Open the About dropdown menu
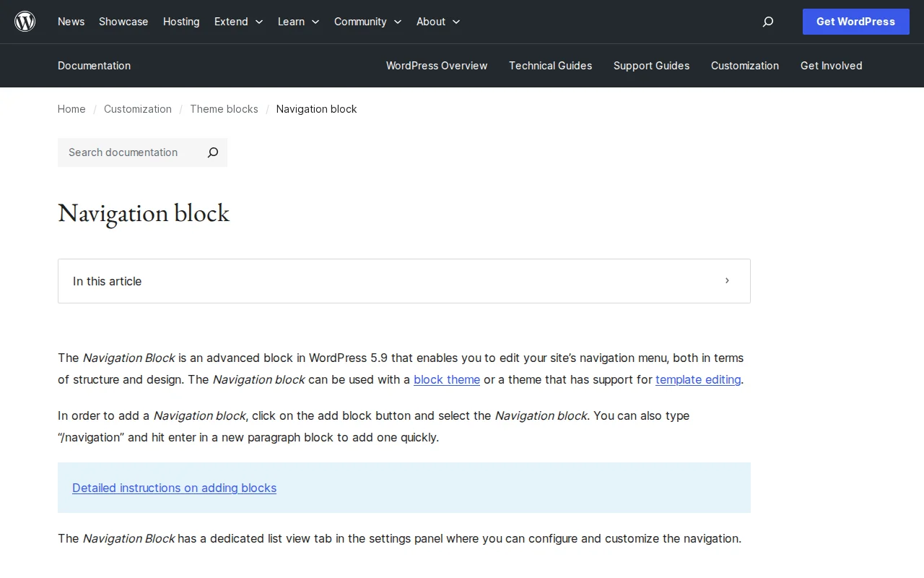Viewport: 924px width, 578px height. 430,22
